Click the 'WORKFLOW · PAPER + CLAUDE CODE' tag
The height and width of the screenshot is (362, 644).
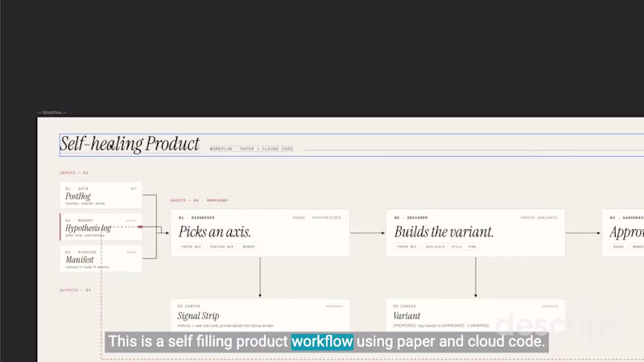[251, 149]
